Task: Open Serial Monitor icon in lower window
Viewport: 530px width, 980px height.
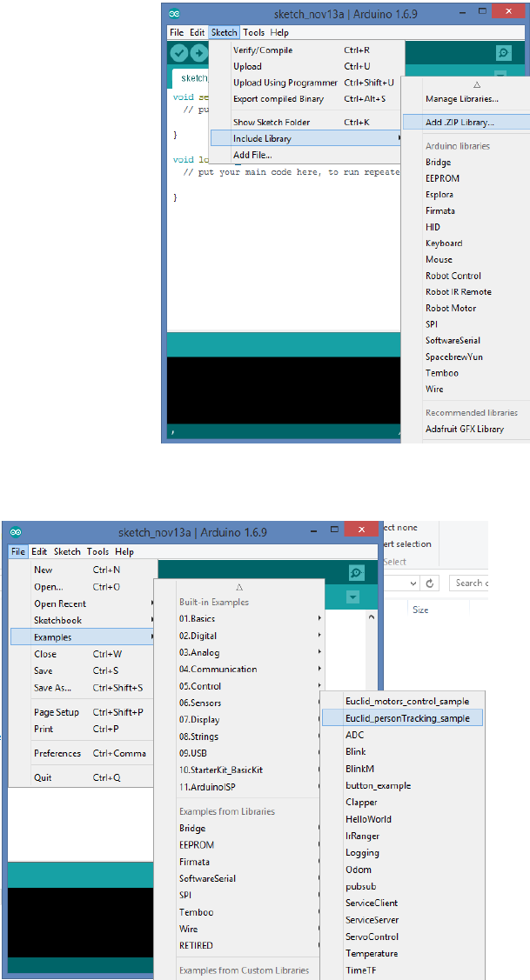Action: 357,572
